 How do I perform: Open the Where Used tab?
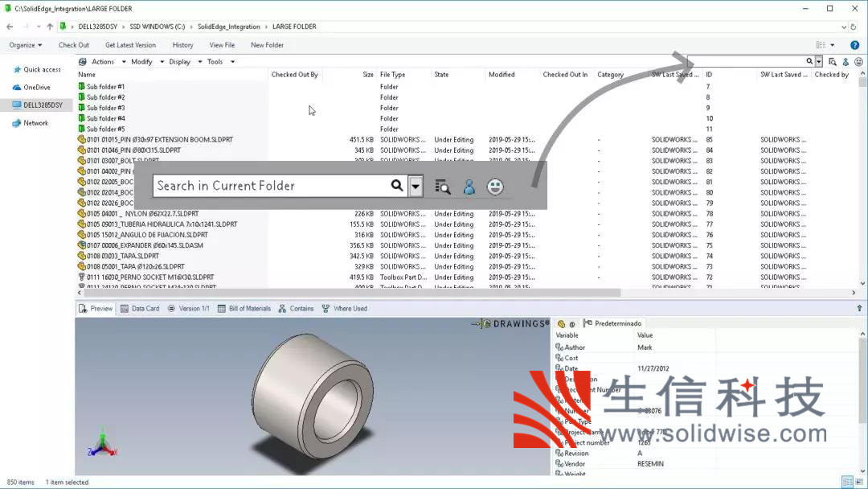(344, 309)
